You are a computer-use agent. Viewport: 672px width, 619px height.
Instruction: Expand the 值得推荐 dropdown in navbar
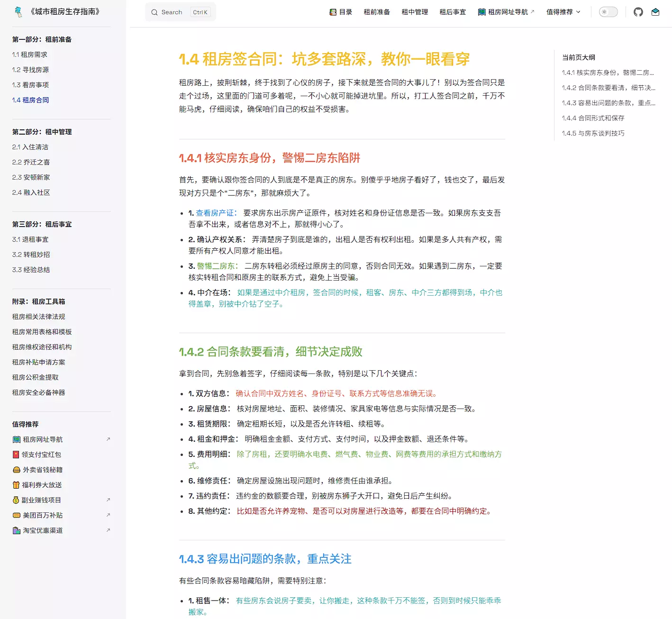563,12
